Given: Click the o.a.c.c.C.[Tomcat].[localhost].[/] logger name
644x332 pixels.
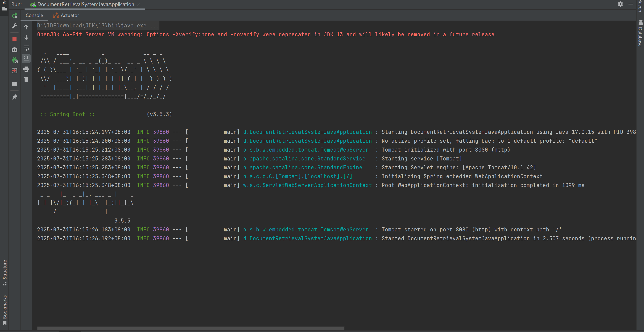Looking at the screenshot, I should [x=298, y=176].
